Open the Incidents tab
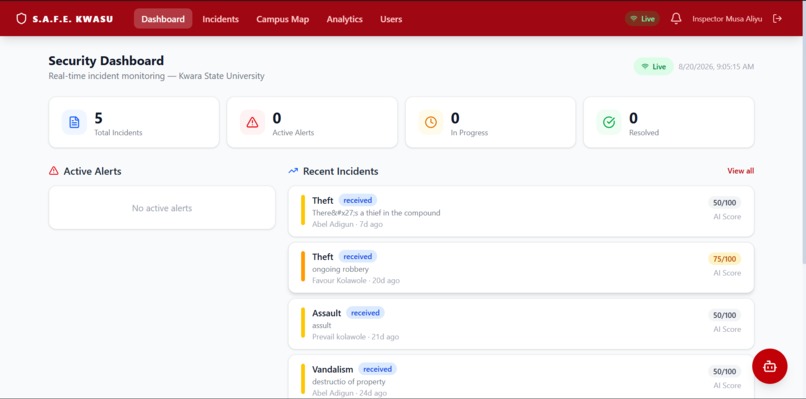 point(221,19)
